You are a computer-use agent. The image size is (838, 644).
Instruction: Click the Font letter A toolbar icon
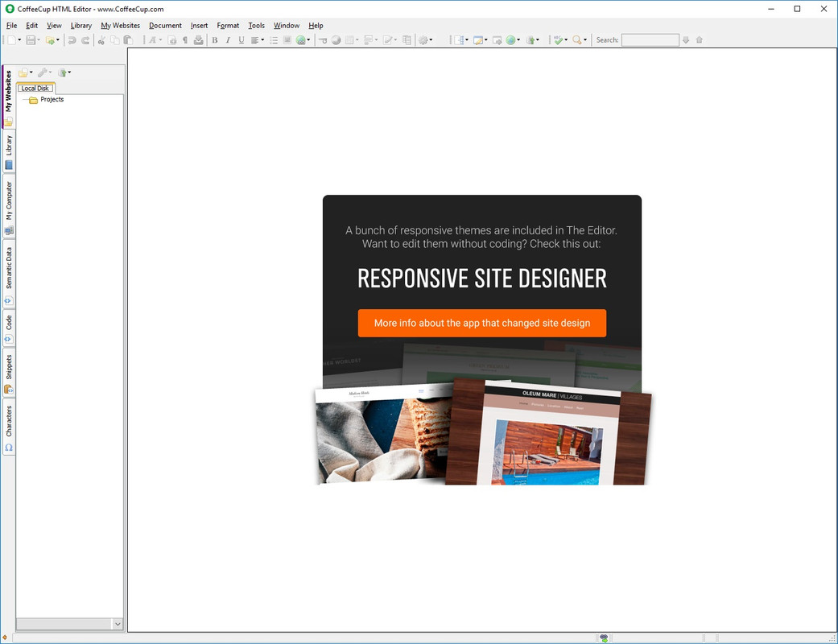152,40
